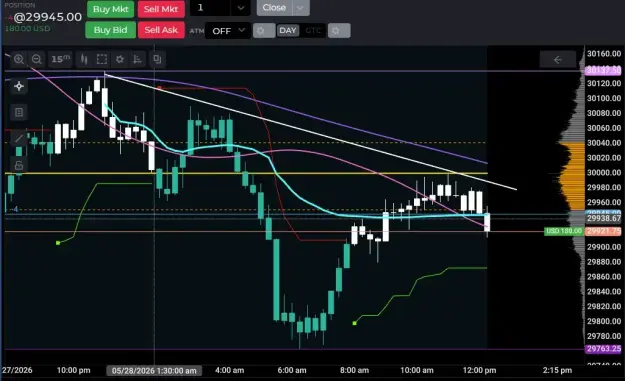
Task: Click the 6:00 am time axis label
Action: pos(292,370)
